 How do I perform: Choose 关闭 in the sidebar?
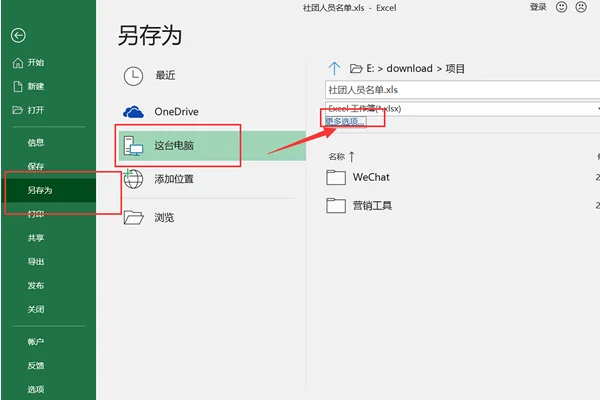[x=36, y=309]
